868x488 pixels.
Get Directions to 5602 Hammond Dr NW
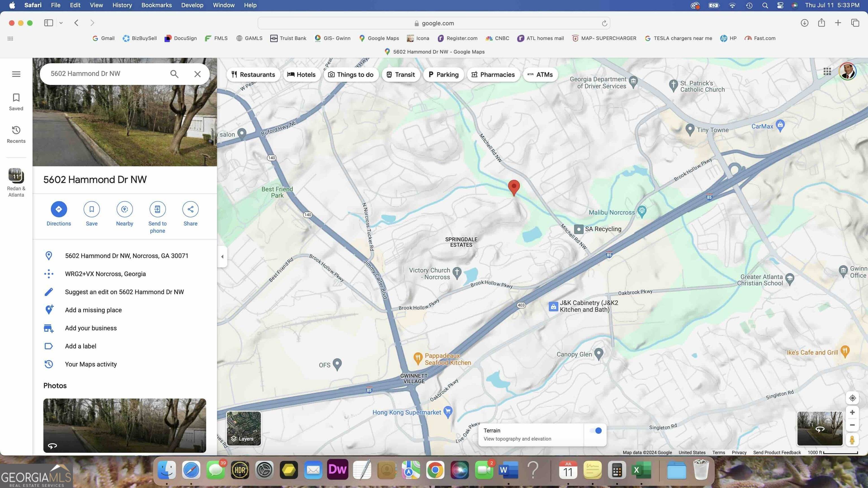(x=59, y=213)
